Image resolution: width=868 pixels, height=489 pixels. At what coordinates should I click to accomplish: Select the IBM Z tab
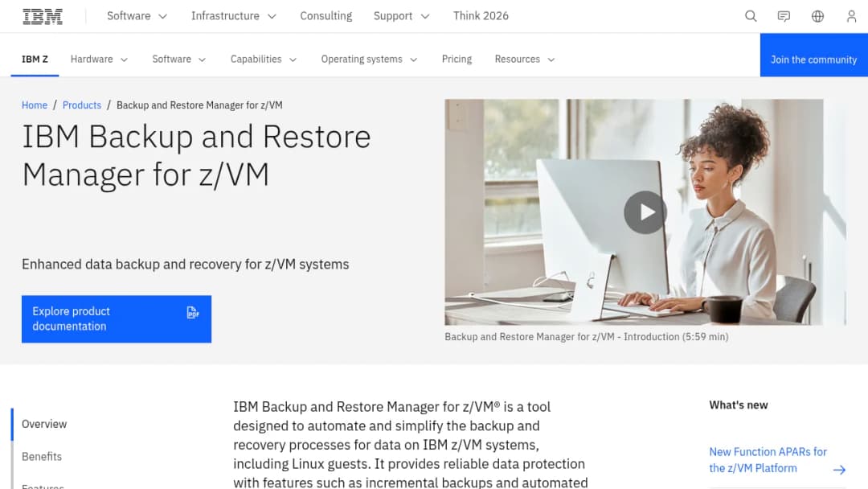pyautogui.click(x=35, y=60)
